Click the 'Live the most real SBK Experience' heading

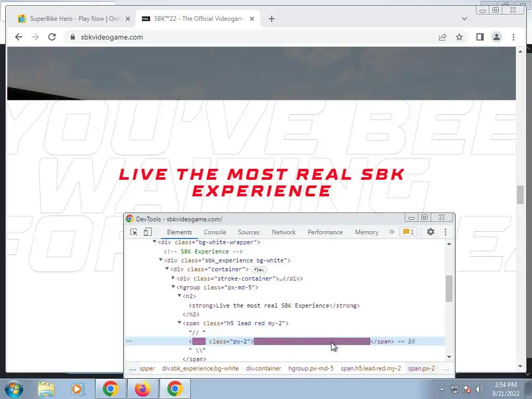pyautogui.click(x=262, y=182)
